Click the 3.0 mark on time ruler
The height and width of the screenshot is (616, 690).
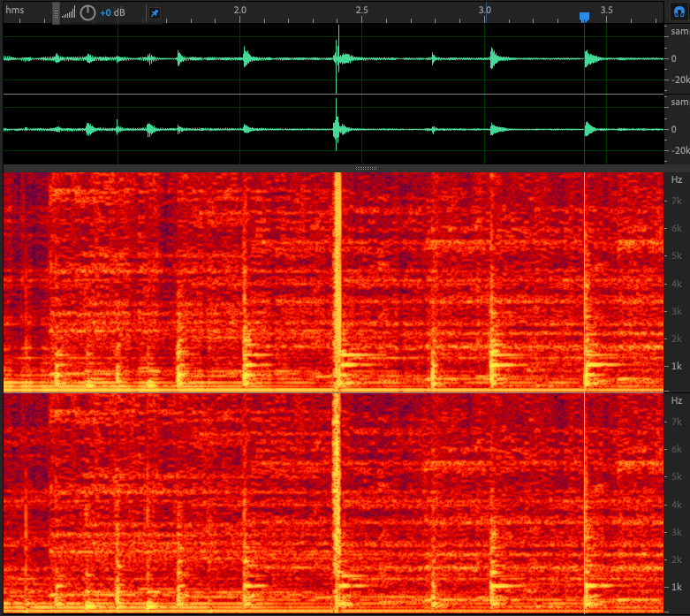pos(483,9)
